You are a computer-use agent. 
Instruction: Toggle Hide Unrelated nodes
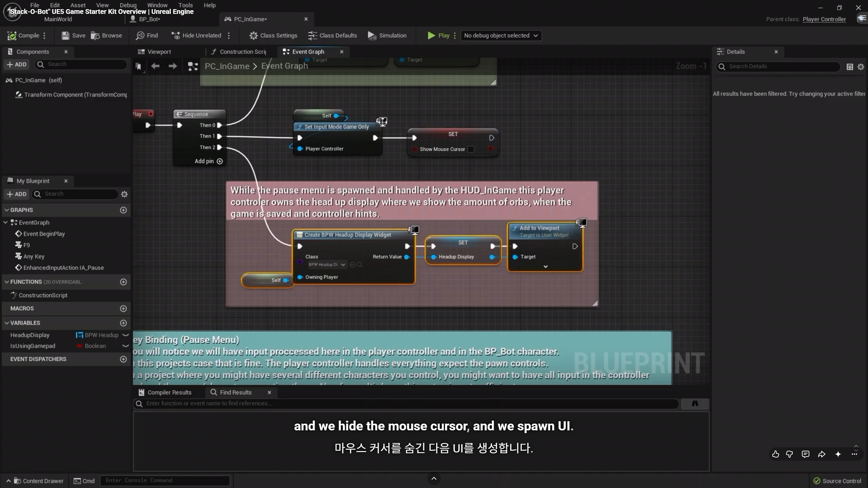[x=196, y=36]
